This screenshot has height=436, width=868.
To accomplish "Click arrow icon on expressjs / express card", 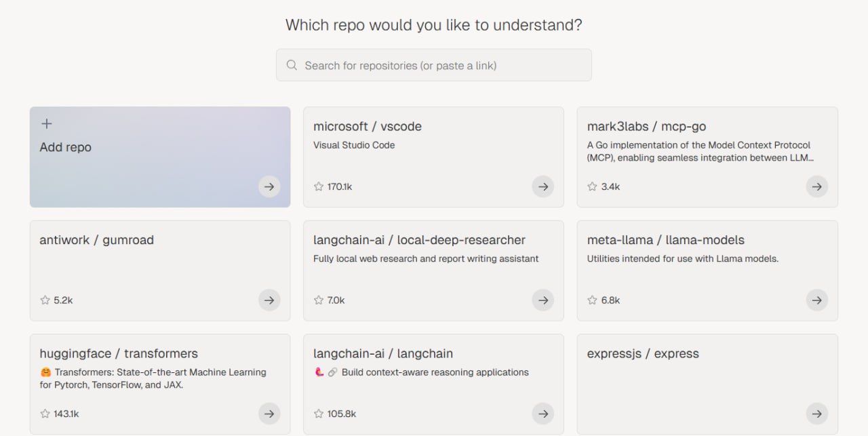I will point(816,414).
